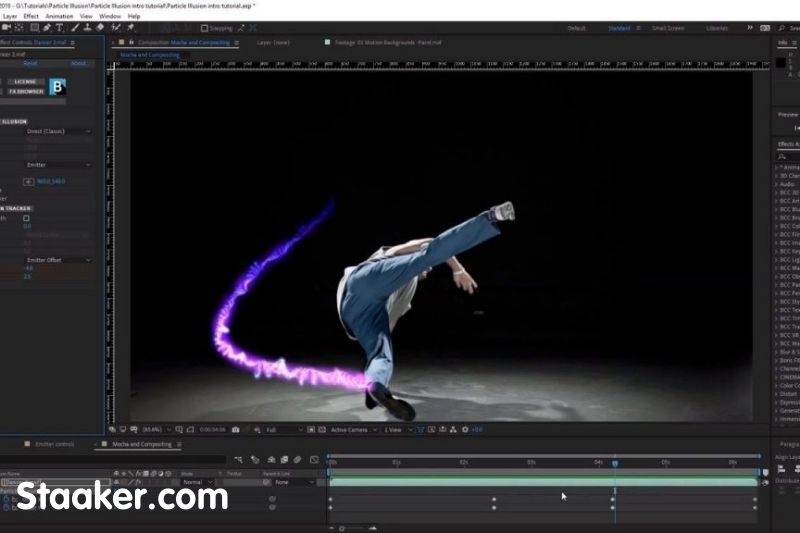Select the Rectangle shape tool
The width and height of the screenshot is (800, 533).
pyautogui.click(x=34, y=28)
